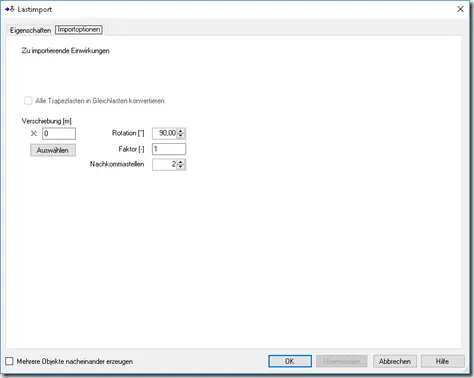Confirm with the OK button
This screenshot has height=378, width=474.
tap(290, 361)
